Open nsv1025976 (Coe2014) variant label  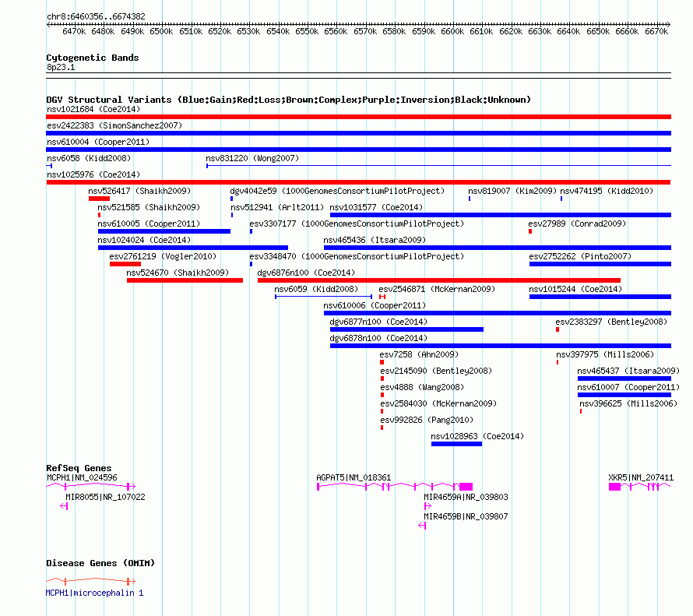[93, 174]
